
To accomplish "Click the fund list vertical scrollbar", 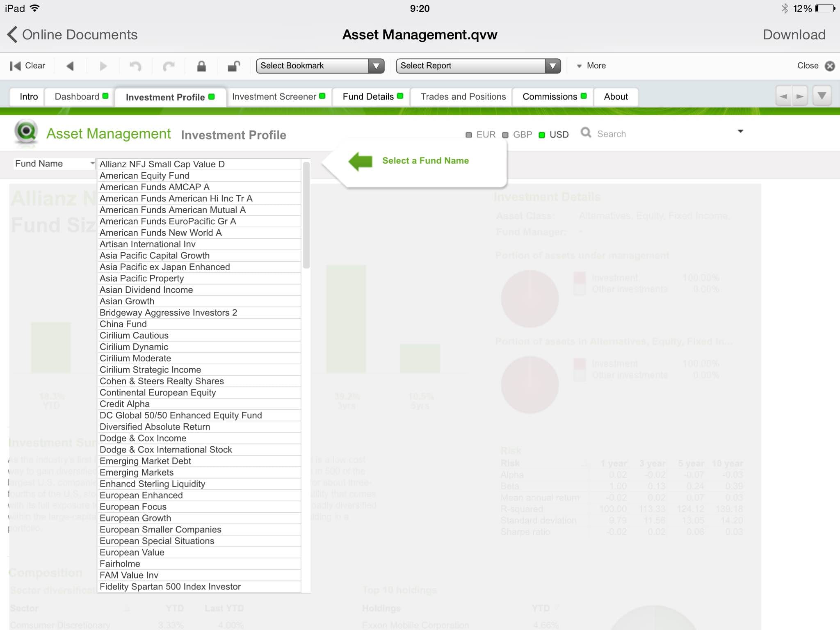I will click(x=306, y=215).
